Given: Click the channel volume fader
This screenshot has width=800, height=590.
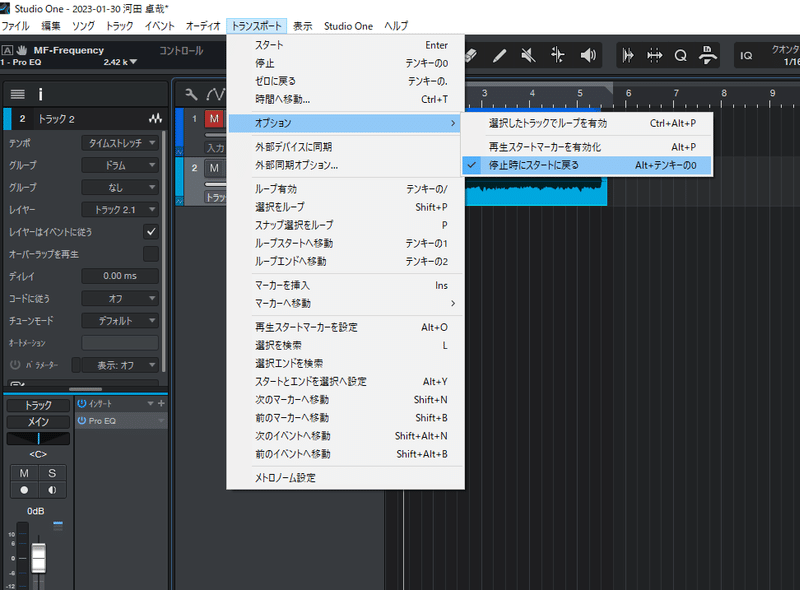Looking at the screenshot, I should [39, 558].
